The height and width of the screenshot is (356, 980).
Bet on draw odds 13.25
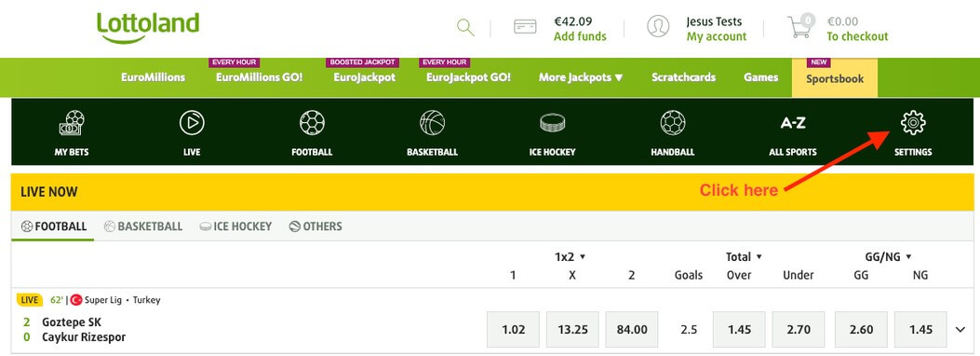tap(572, 329)
